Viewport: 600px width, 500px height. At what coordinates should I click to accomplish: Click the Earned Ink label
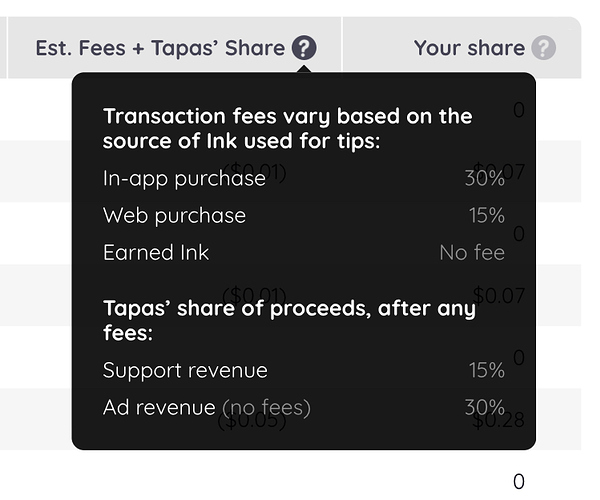coord(156,252)
